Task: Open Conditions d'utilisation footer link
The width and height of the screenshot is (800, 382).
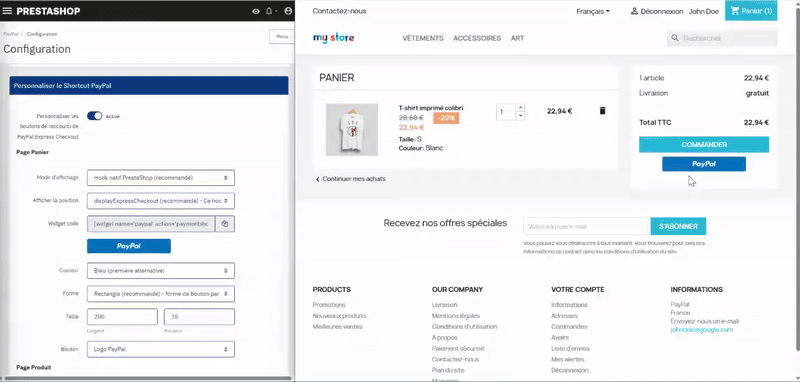Action: [465, 327]
